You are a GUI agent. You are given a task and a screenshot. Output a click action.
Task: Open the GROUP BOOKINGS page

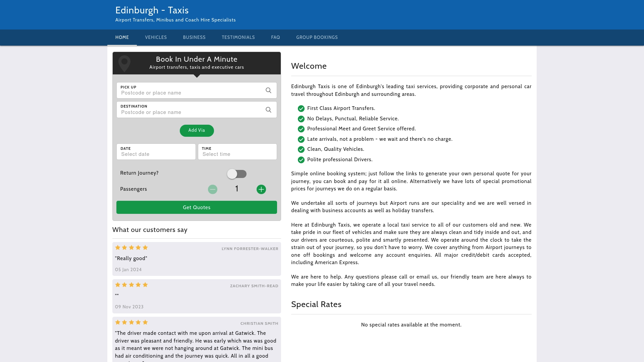point(317,37)
